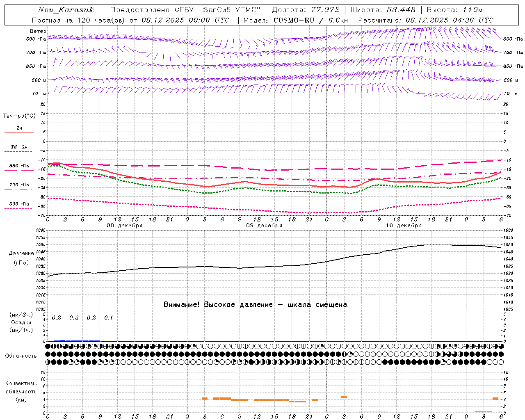Click the "Давление" pressure panel label
Screen dimensions: 525x420
[21, 253]
